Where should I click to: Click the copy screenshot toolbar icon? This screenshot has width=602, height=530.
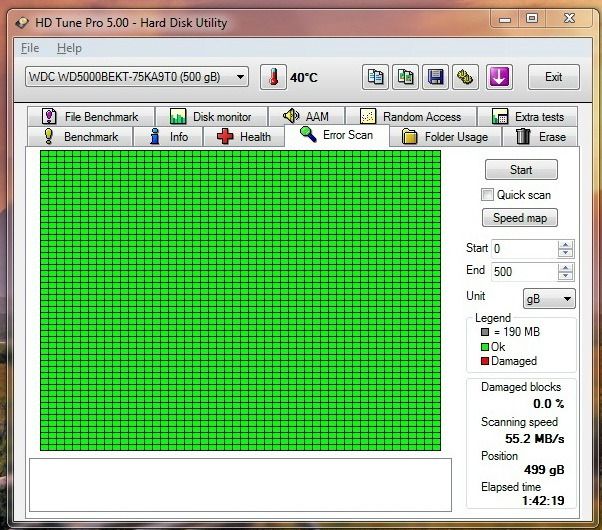pos(405,77)
